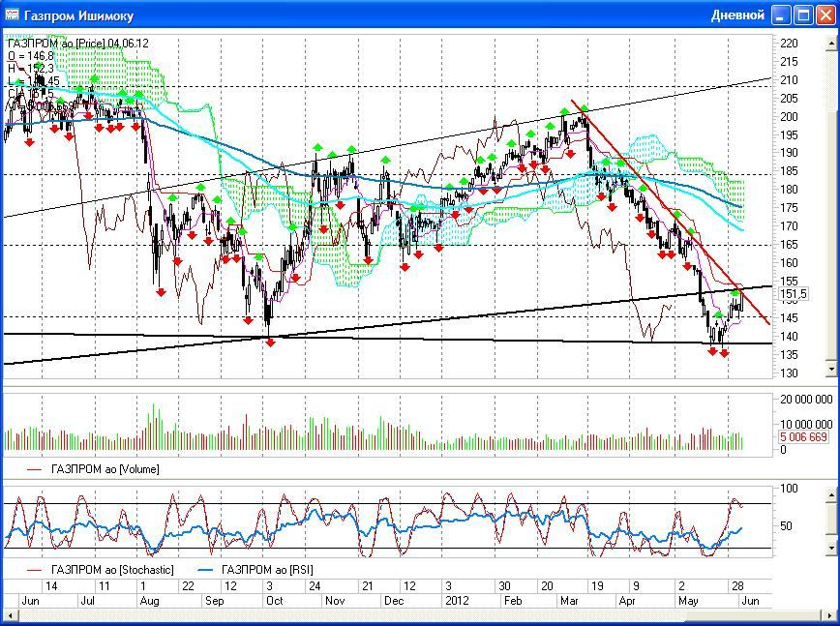840x626 pixels.
Task: Click the 'Nov' month label on time axis
Action: pos(335,601)
